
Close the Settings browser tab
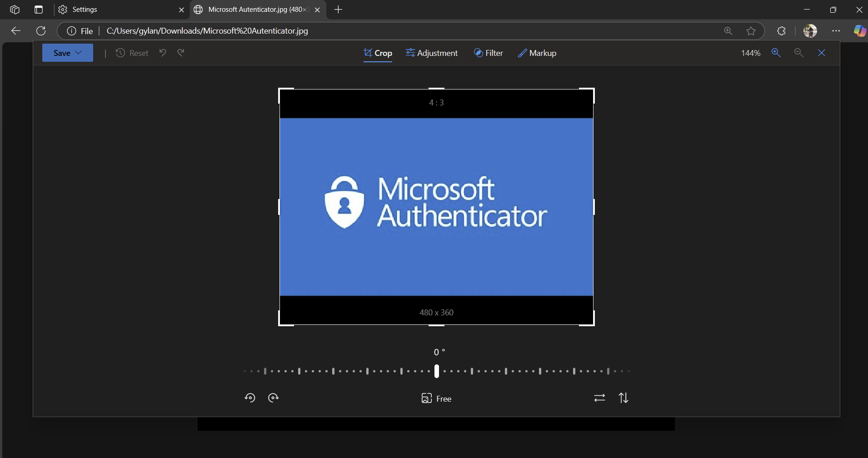click(x=181, y=10)
